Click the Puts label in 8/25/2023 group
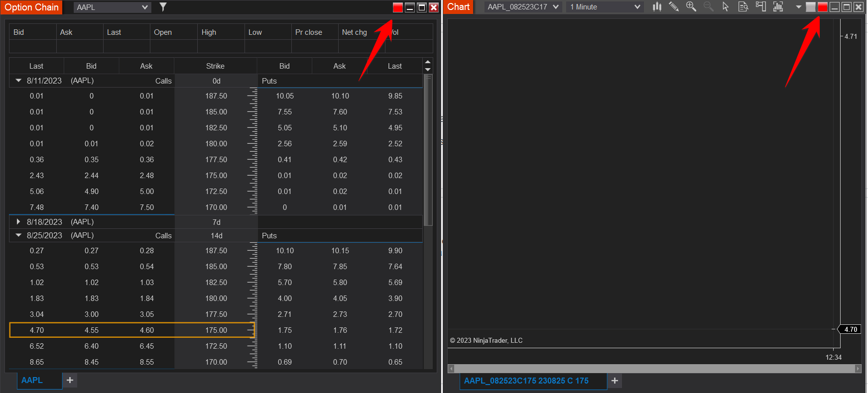Screen dimensions: 868x393 269,236
